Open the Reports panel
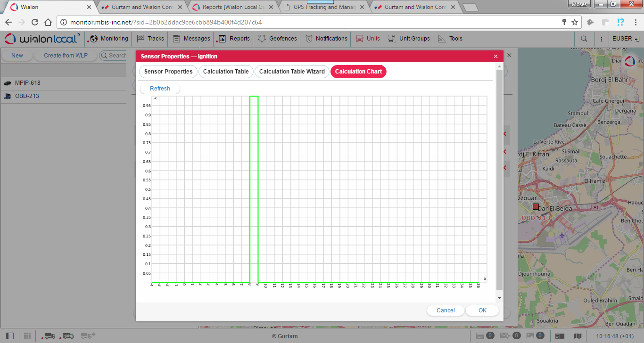The image size is (644, 343). tap(234, 39)
